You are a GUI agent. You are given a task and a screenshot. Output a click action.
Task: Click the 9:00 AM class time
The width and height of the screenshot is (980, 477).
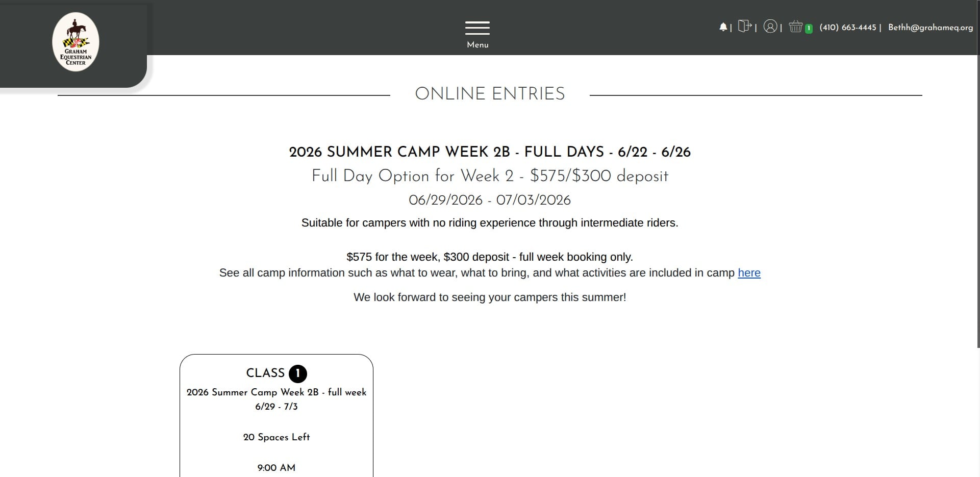click(x=277, y=468)
